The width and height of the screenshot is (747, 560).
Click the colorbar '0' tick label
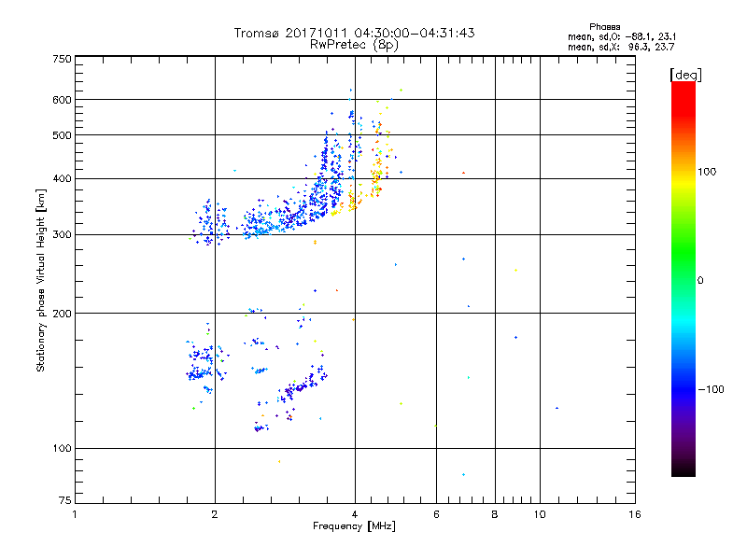pos(700,280)
